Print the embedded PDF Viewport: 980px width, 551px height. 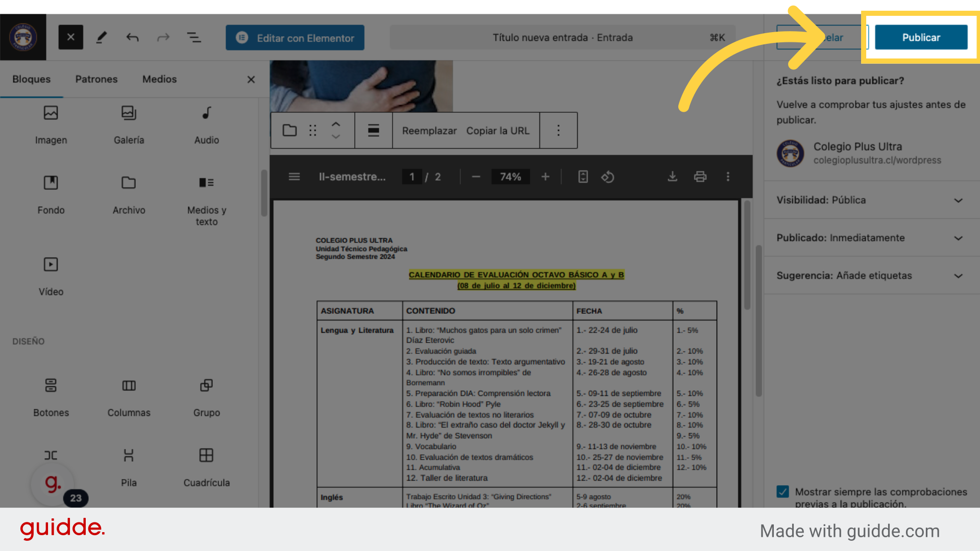point(700,177)
